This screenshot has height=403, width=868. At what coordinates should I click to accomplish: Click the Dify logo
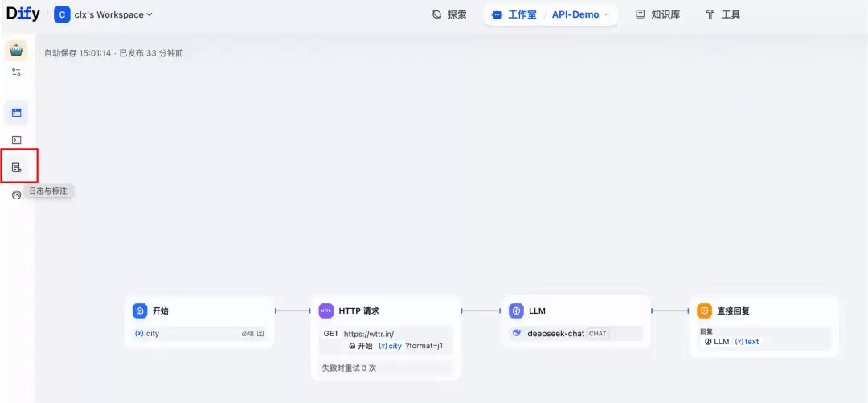tap(23, 14)
